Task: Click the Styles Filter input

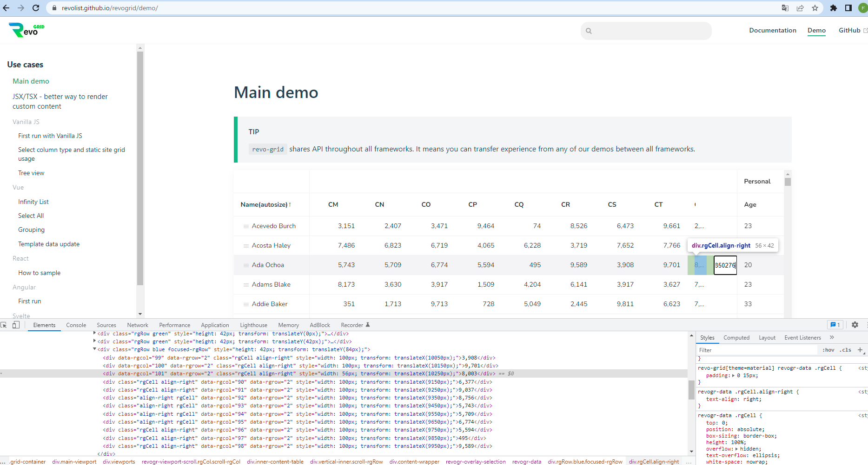Action: pyautogui.click(x=756, y=350)
